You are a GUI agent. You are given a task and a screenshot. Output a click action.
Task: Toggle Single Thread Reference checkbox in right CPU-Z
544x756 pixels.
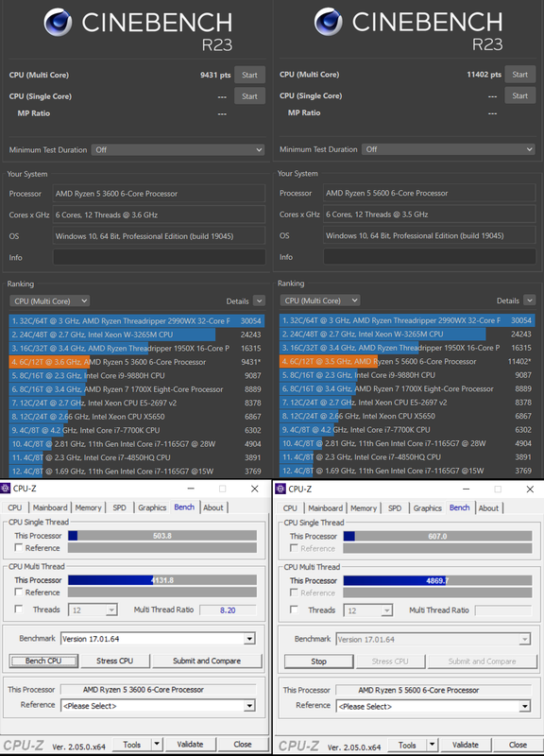click(x=294, y=548)
